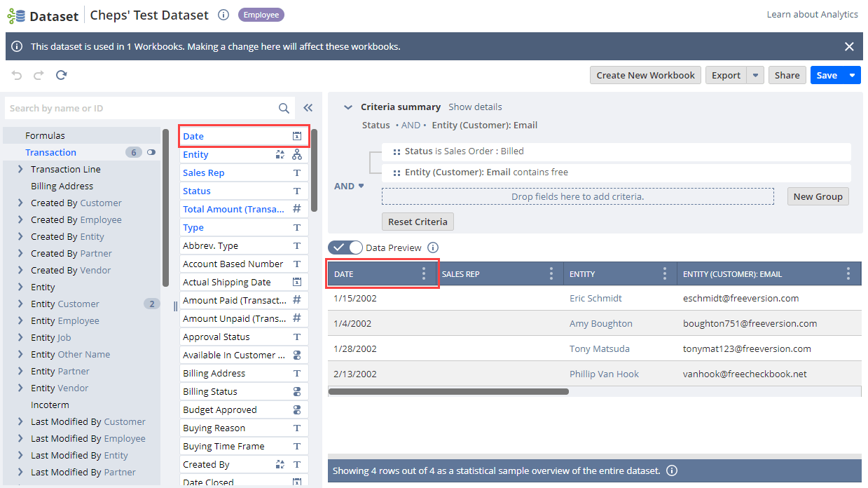868x488 pixels.
Task: Toggle the Transaction selected-fields filter switch
Action: tap(151, 152)
